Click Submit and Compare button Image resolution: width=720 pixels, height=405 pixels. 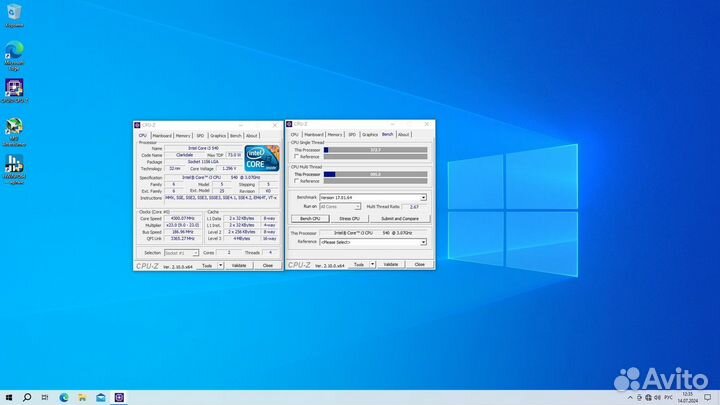400,219
